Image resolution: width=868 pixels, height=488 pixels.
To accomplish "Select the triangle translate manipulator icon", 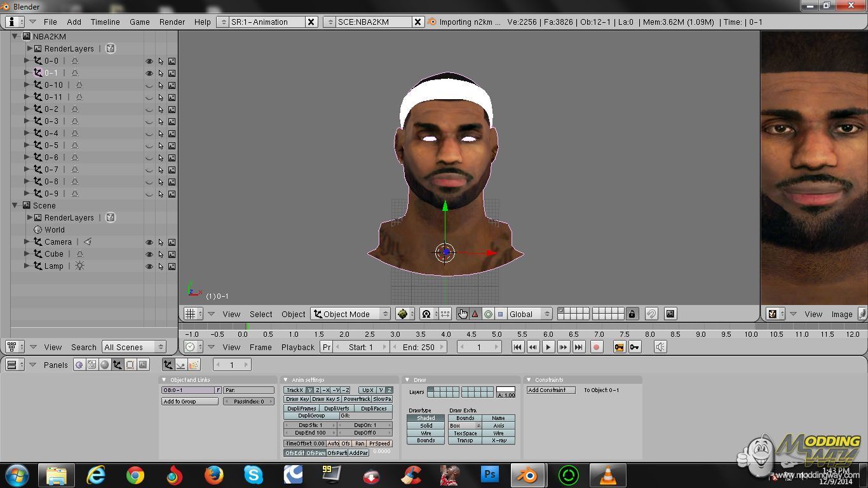I will pyautogui.click(x=475, y=314).
